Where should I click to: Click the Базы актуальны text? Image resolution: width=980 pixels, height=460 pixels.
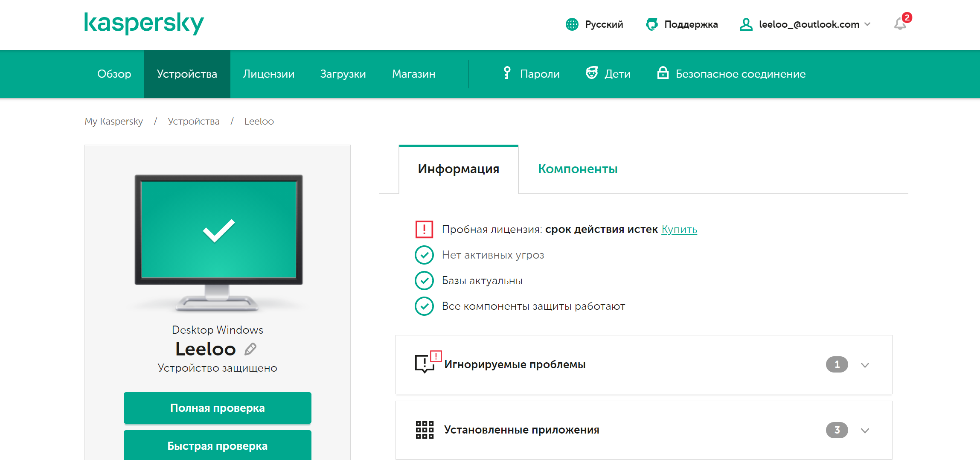(x=482, y=281)
